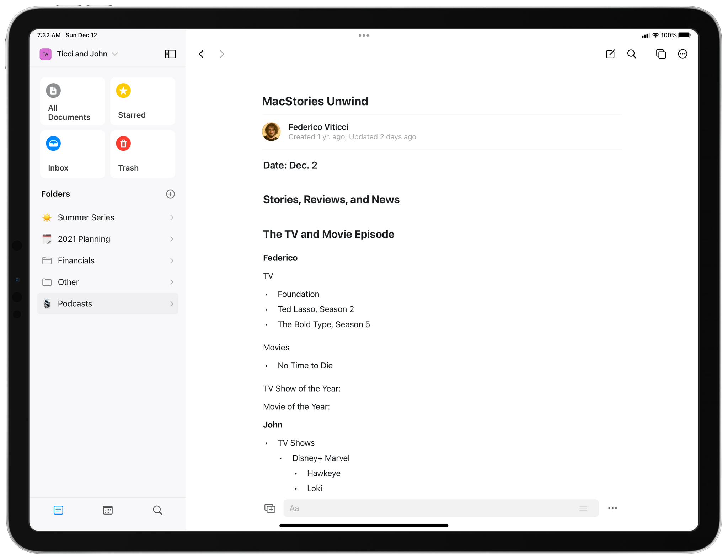Open the search icon in toolbar
The image size is (728, 560).
pos(632,54)
